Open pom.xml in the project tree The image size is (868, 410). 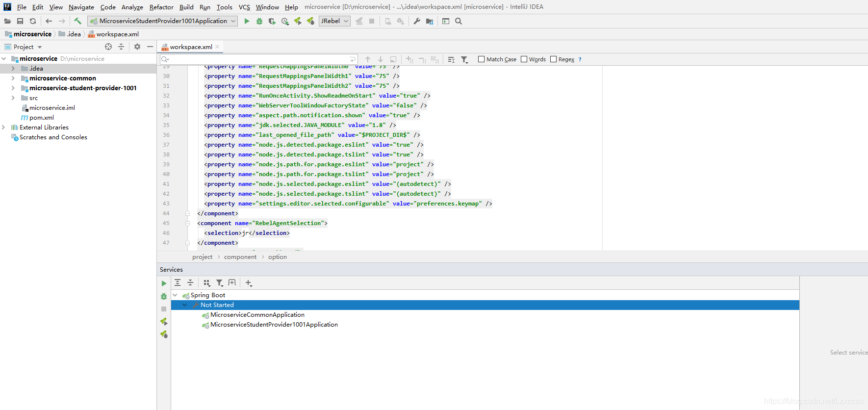42,118
